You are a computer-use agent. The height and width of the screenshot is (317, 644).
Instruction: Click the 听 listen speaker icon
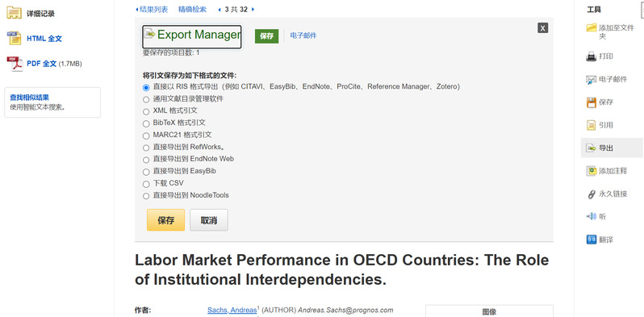[x=591, y=216]
